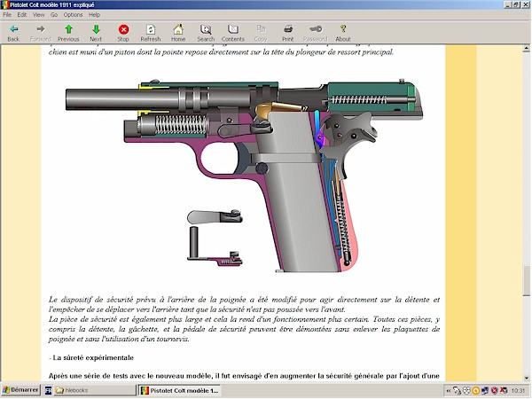Screen dimensions: 532x399
Task: Expand hidden tray icons chevron
Action: pos(448,391)
